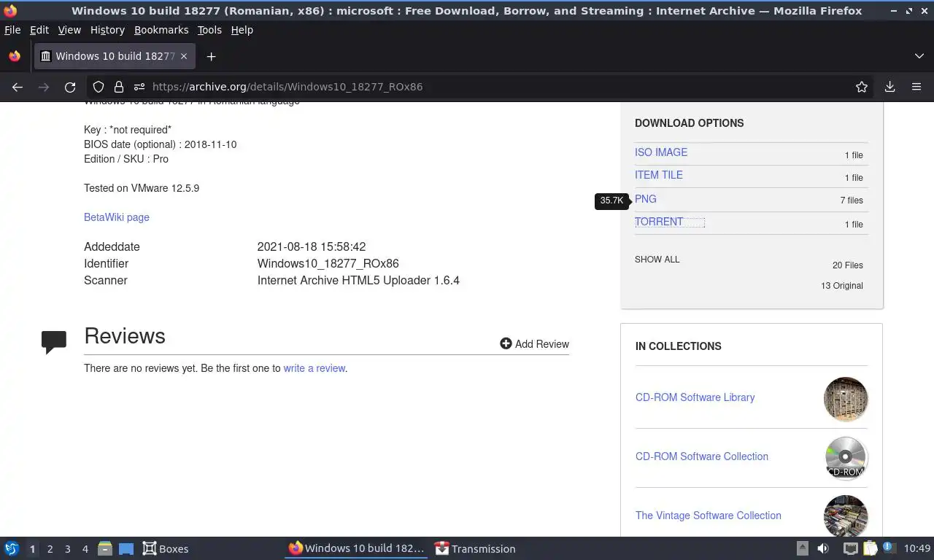Image resolution: width=934 pixels, height=560 pixels.
Task: Open the file manager icon in the taskbar
Action: [x=105, y=548]
